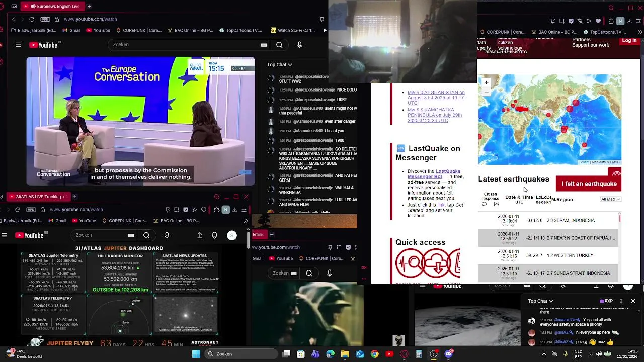644x362 pixels.
Task: Click voice search microphone in 3I/ATLAS YouTube
Action: tap(167, 235)
